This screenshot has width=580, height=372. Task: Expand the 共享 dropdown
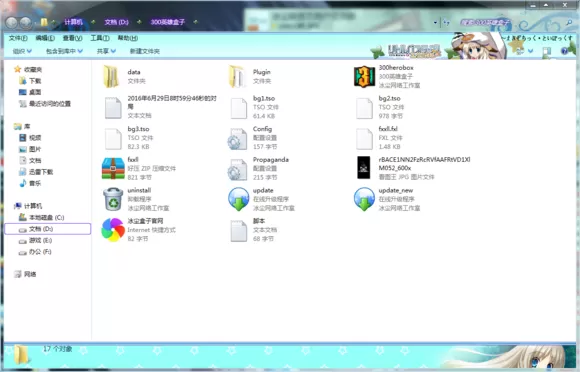pyautogui.click(x=106, y=51)
